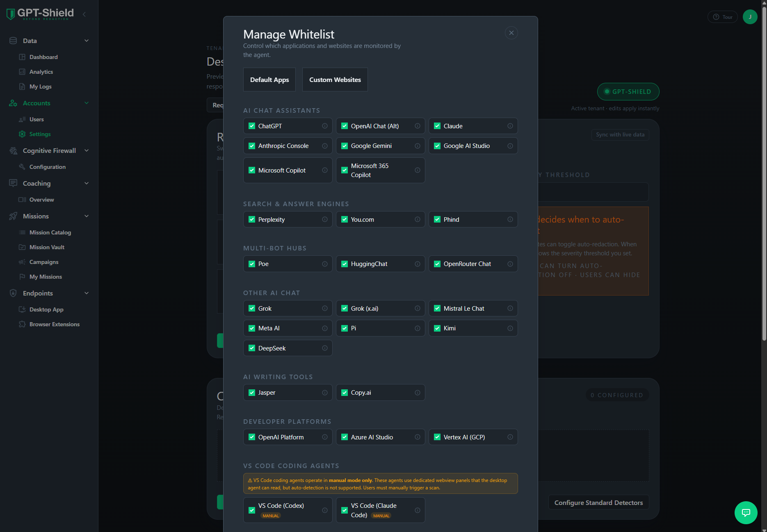Open Mission Catalog in the sidebar
767x532 pixels.
[x=50, y=232]
